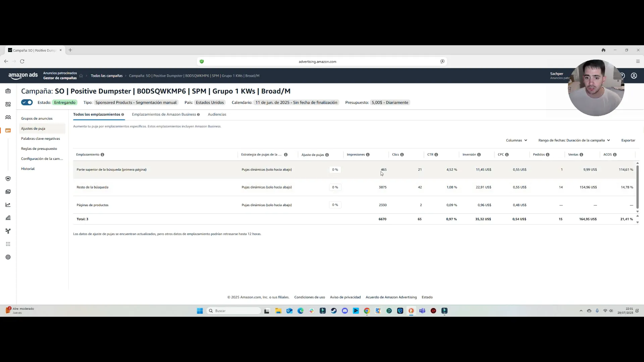
Task: Go back with browser back arrow
Action: tap(6, 61)
